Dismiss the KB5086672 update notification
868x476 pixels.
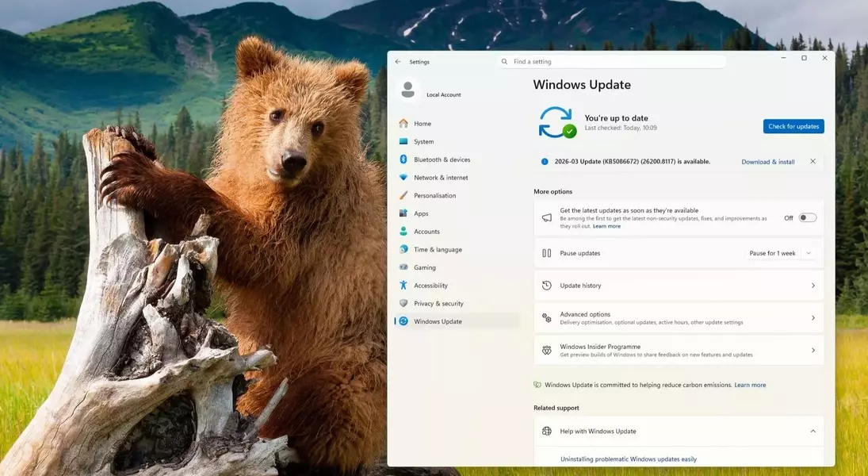(x=813, y=162)
